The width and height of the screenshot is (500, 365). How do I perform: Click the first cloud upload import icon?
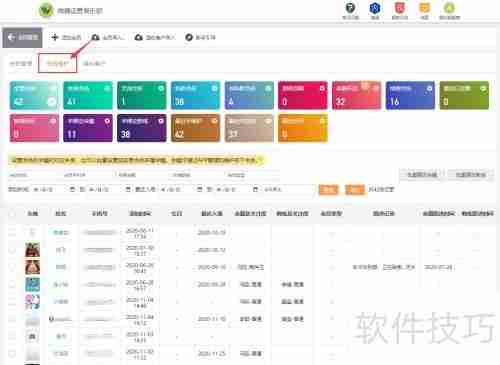click(96, 37)
